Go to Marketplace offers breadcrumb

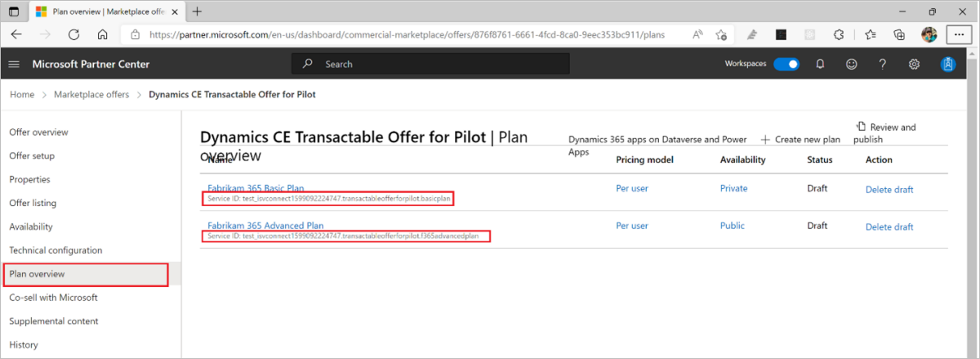click(91, 95)
